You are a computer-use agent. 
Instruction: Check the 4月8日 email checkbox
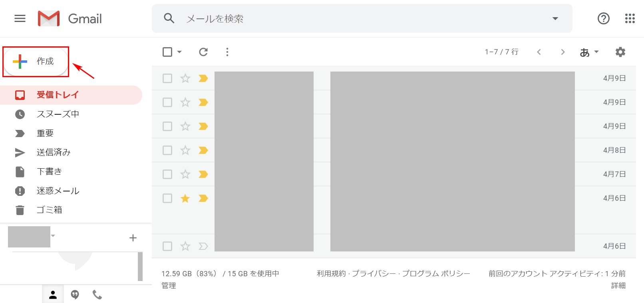click(167, 150)
